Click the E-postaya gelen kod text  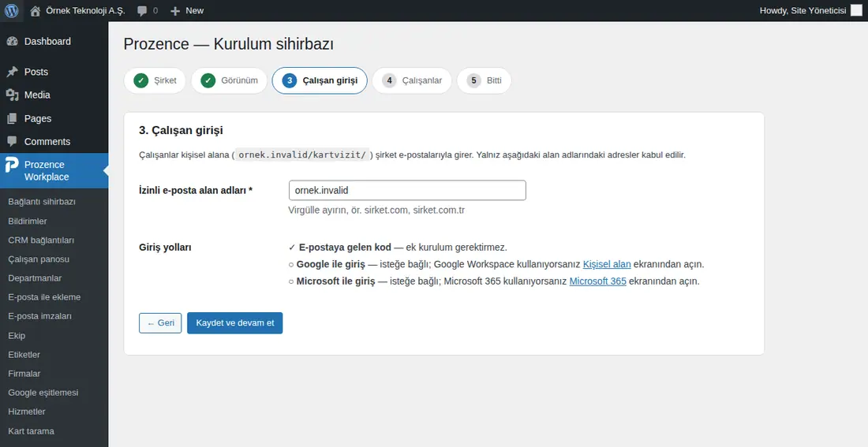coord(345,248)
